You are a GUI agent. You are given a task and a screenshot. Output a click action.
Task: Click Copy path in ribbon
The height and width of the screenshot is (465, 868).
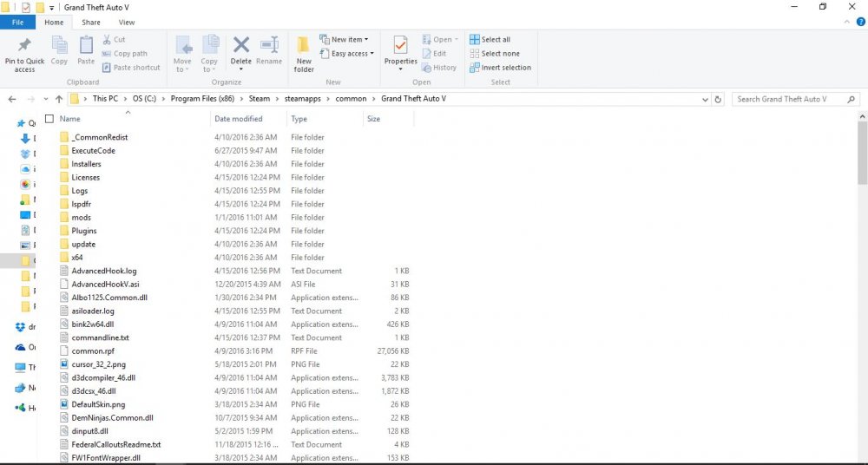pyautogui.click(x=124, y=54)
